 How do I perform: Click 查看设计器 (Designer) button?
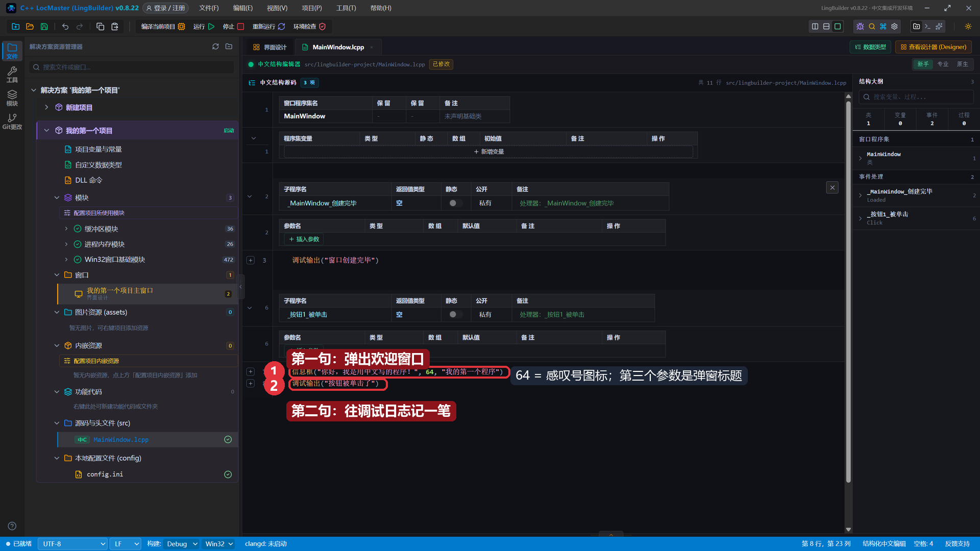click(x=934, y=47)
